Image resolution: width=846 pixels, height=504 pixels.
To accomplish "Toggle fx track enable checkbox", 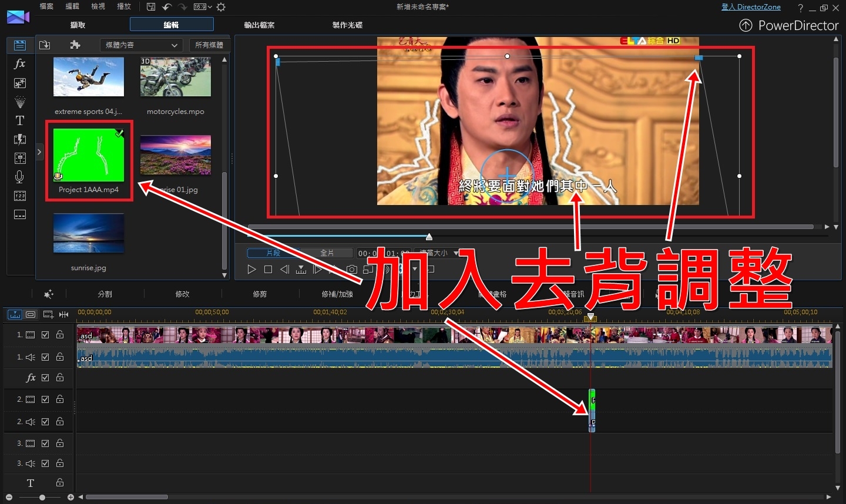I will [45, 378].
